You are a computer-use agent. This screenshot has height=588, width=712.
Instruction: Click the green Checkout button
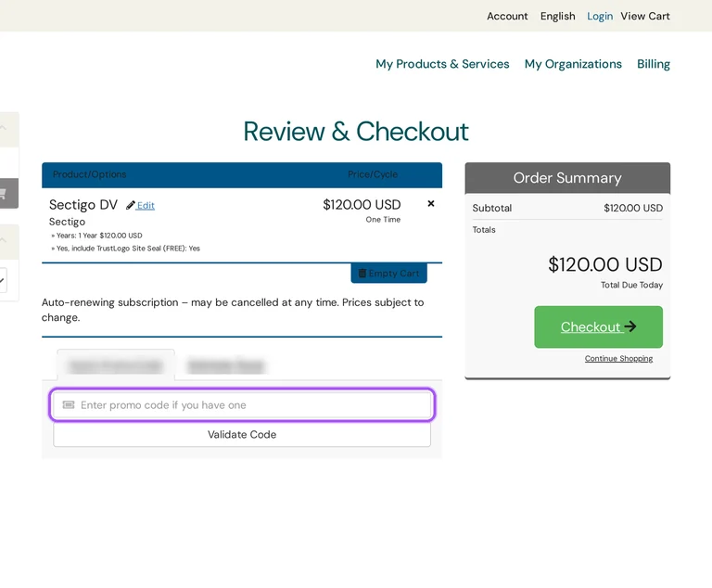tap(598, 326)
